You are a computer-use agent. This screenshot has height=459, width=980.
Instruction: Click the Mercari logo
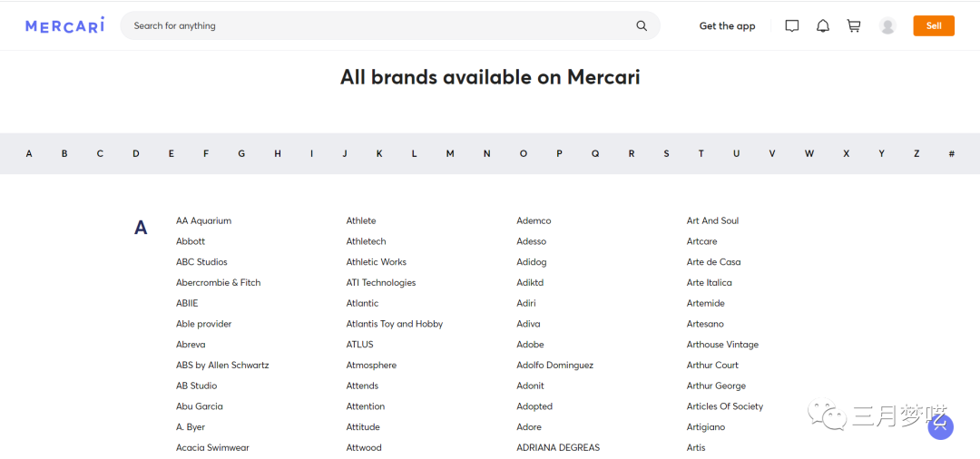tap(64, 25)
